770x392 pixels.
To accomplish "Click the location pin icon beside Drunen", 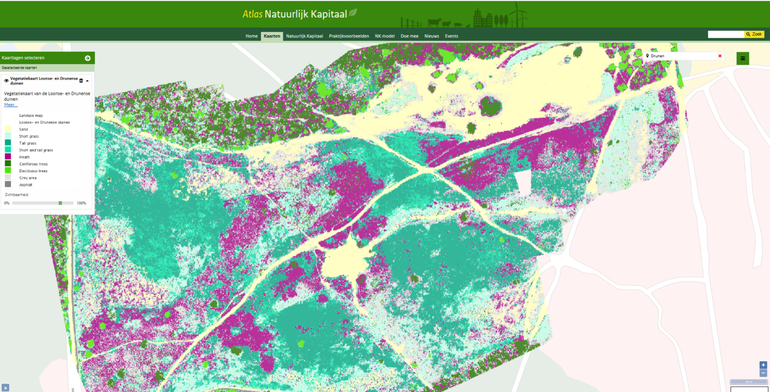I will 648,56.
